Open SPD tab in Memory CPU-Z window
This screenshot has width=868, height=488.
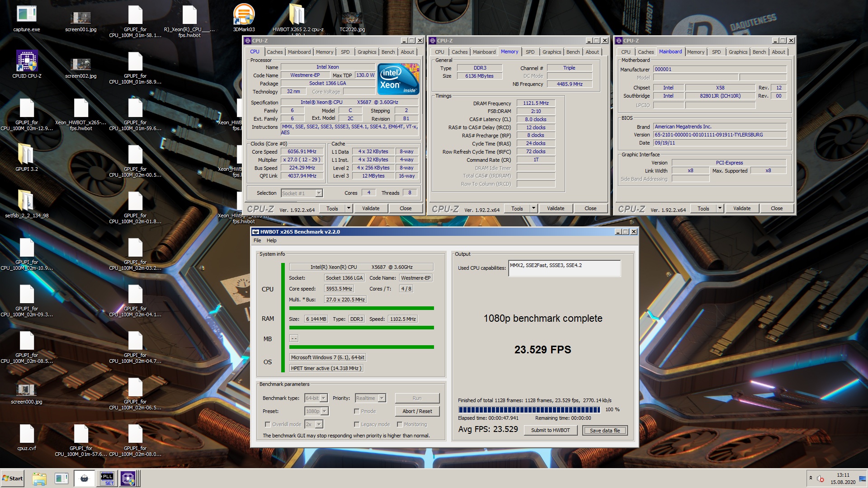[530, 52]
